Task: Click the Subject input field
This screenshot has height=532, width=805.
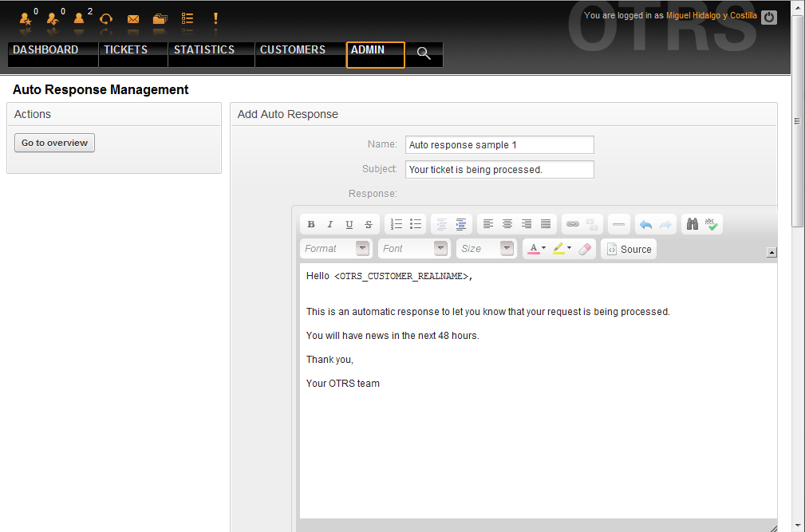Action: pos(499,169)
